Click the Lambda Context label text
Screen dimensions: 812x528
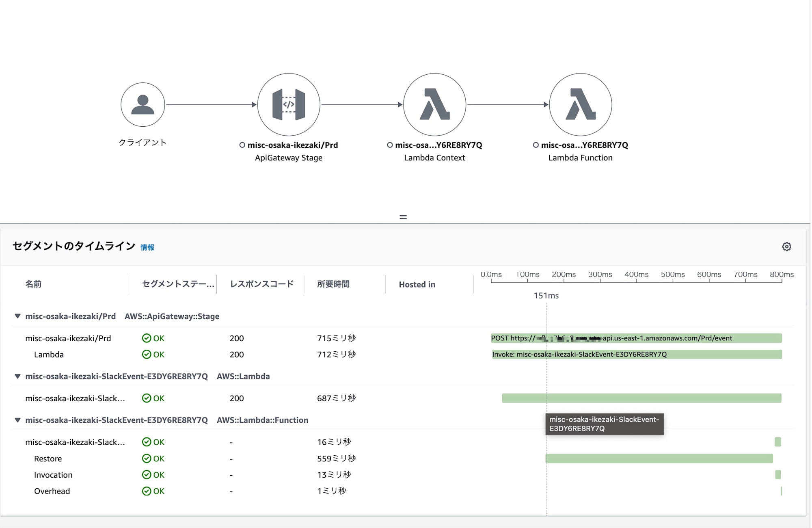coord(434,158)
